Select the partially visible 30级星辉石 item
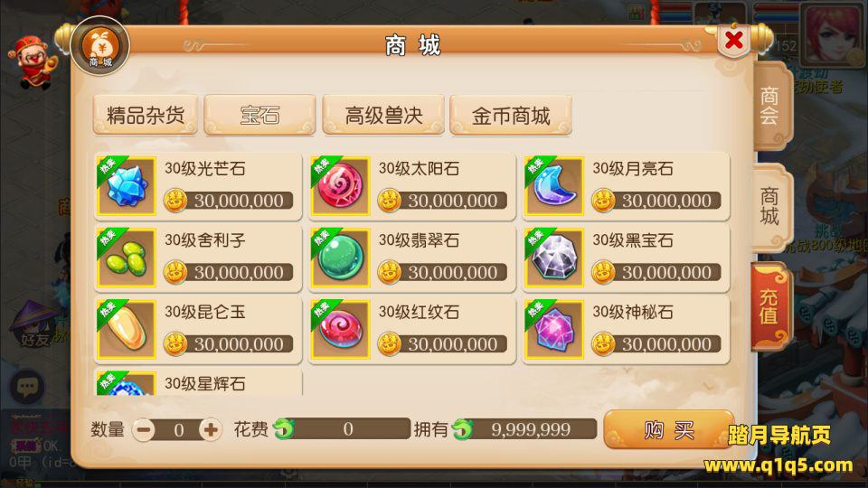 pos(198,381)
